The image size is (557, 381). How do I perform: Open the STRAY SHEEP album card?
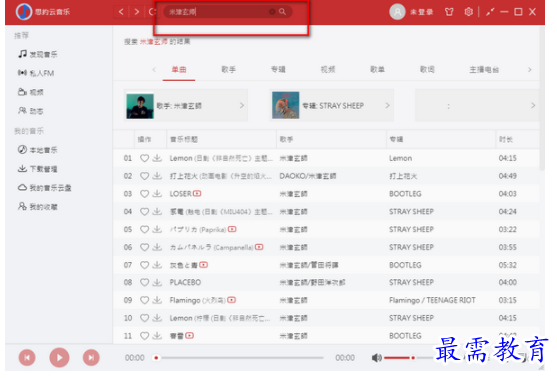[x=332, y=106]
